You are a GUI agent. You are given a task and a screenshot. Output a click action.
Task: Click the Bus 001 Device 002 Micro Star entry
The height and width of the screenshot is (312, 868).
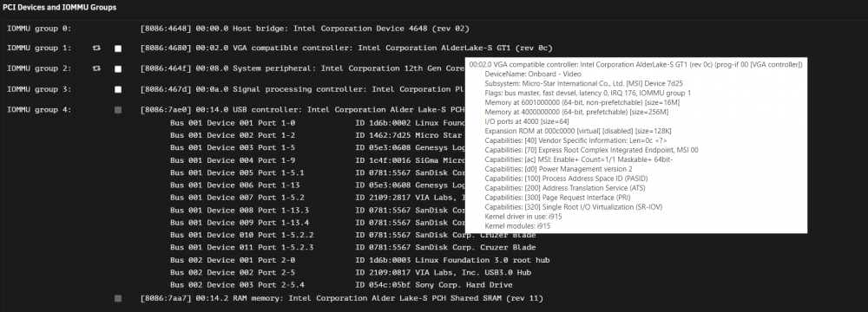click(317, 135)
